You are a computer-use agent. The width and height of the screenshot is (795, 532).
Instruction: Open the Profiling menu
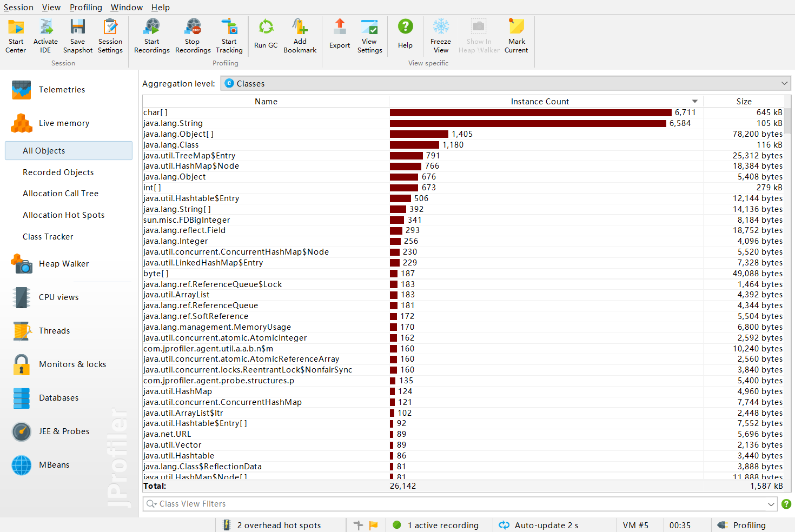coord(86,7)
